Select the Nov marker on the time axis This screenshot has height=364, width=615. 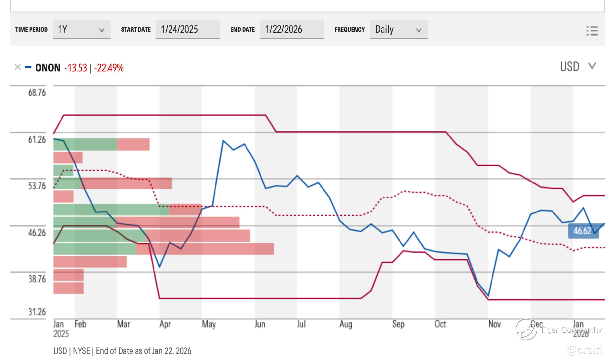(x=494, y=324)
